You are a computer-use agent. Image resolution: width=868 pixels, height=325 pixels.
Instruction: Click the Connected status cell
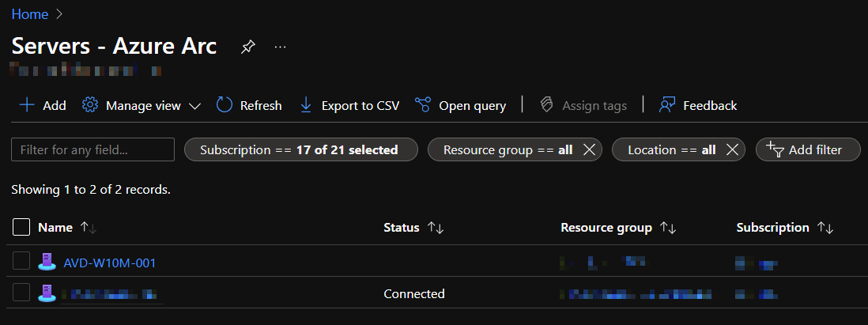click(x=414, y=293)
